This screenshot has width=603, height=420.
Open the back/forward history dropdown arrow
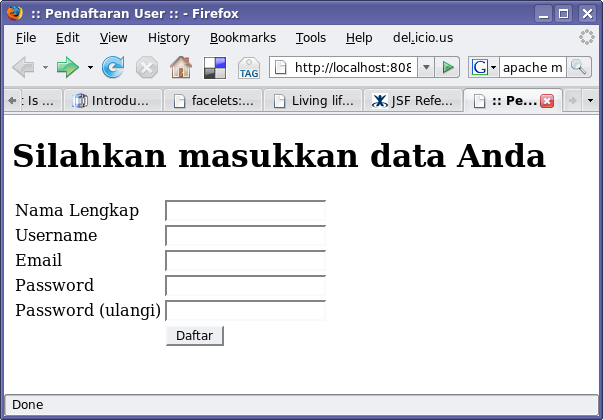90,67
